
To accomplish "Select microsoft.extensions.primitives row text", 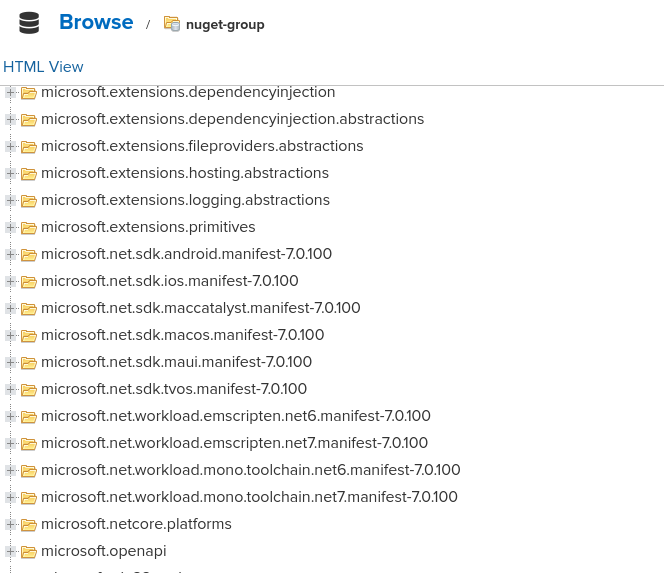I will [x=148, y=227].
